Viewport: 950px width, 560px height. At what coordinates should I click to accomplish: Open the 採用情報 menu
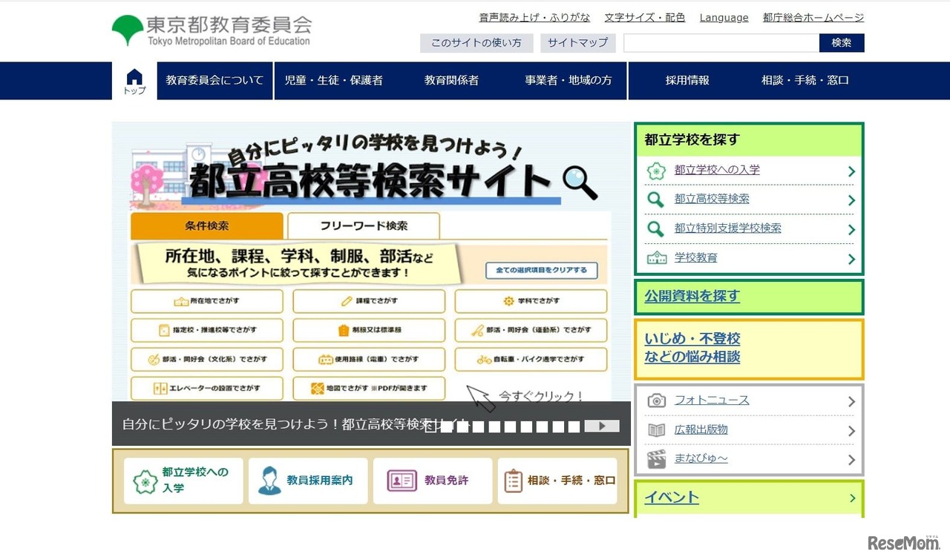(x=687, y=81)
